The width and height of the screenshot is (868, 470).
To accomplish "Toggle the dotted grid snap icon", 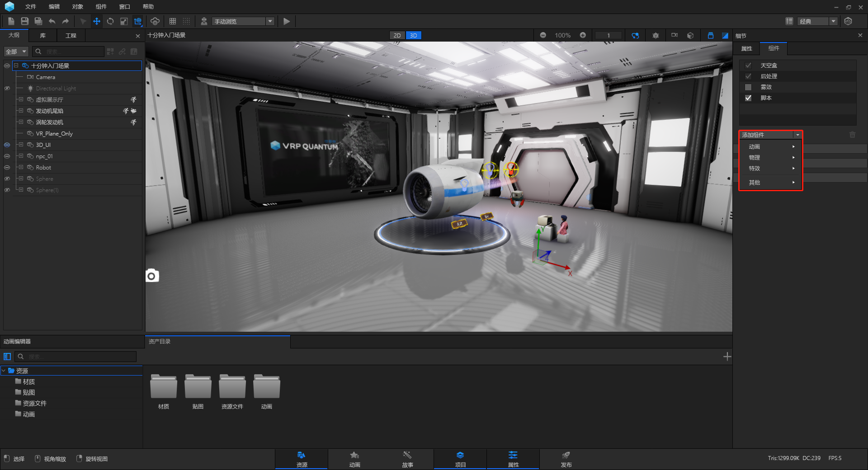I will [x=186, y=21].
